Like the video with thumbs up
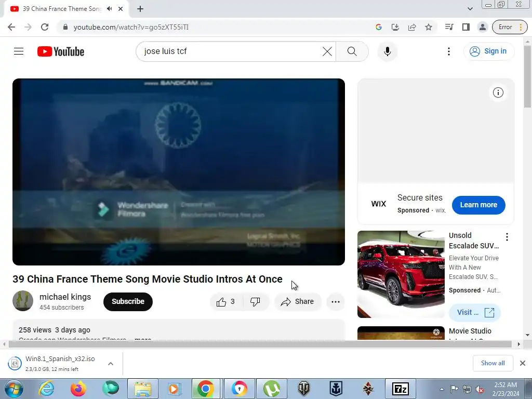This screenshot has height=399, width=532. [x=227, y=302]
